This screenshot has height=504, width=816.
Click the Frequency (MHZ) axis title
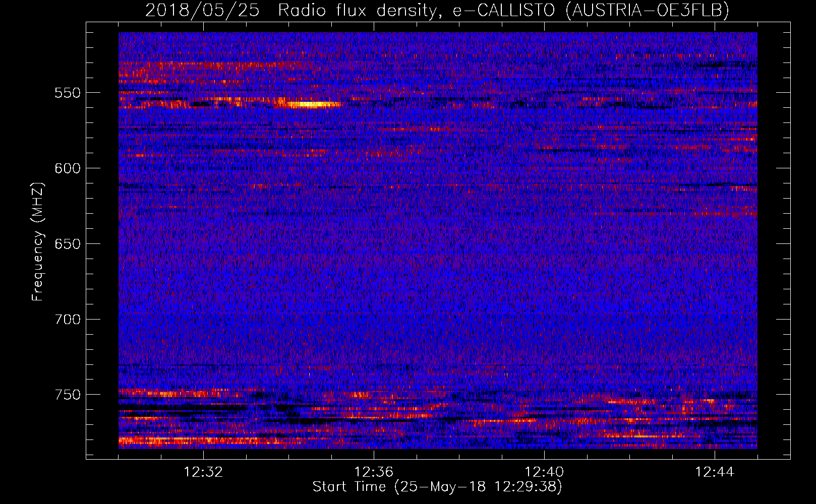coord(38,241)
